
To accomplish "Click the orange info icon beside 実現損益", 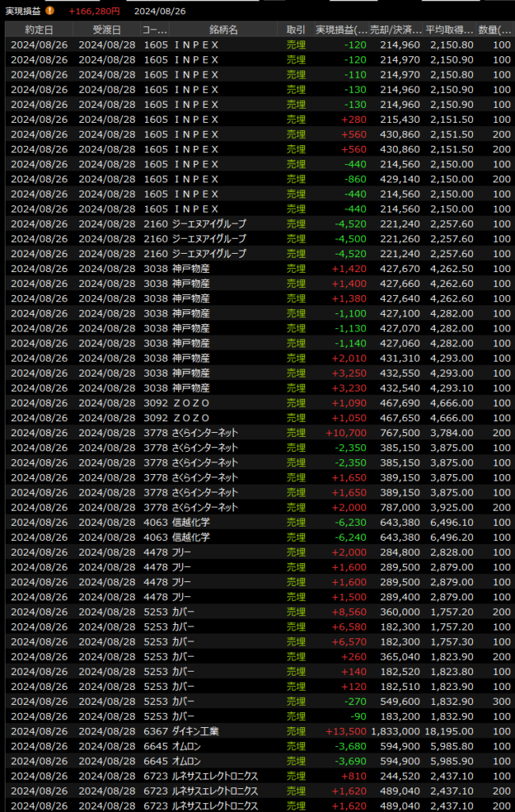I will coord(50,11).
